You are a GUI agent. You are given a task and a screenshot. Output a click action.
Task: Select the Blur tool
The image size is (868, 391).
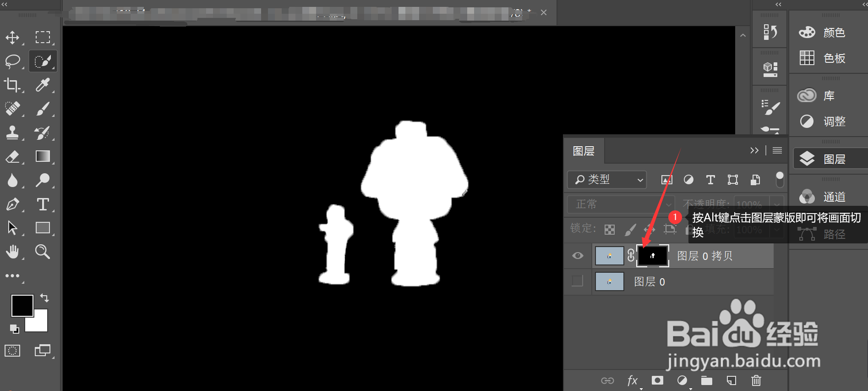click(x=12, y=180)
